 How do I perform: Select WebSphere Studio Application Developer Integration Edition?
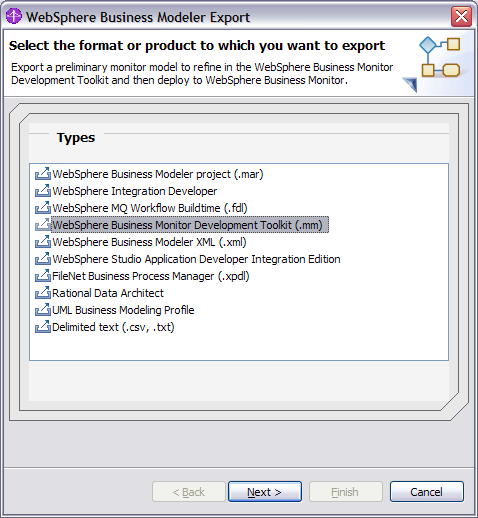tap(196, 259)
